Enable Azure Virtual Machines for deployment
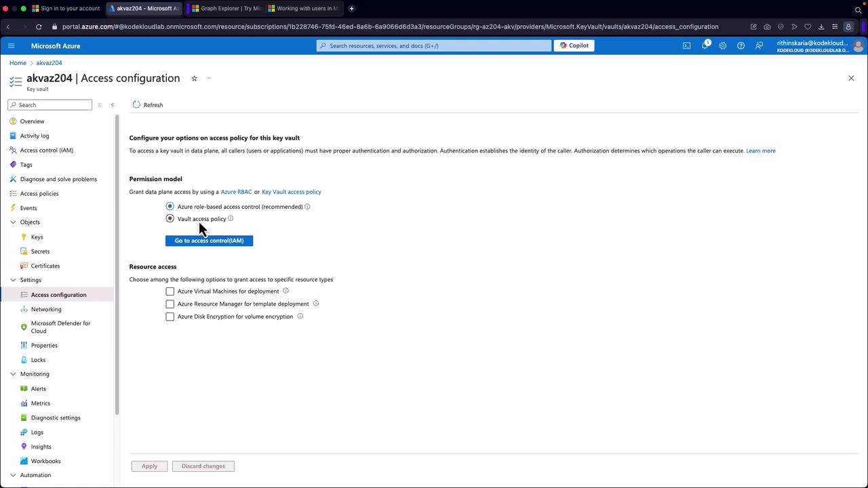The height and width of the screenshot is (488, 868). pyautogui.click(x=170, y=291)
